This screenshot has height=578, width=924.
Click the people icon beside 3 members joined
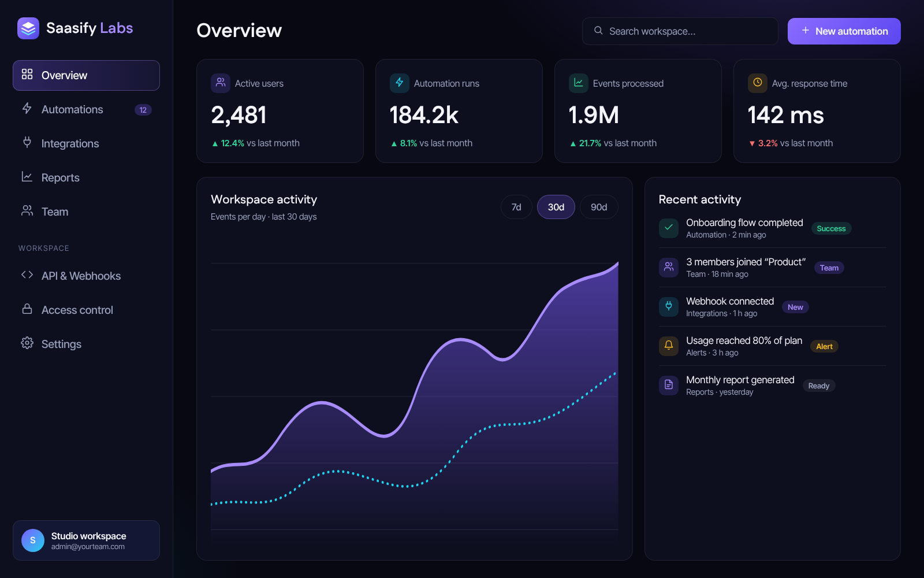click(x=669, y=267)
